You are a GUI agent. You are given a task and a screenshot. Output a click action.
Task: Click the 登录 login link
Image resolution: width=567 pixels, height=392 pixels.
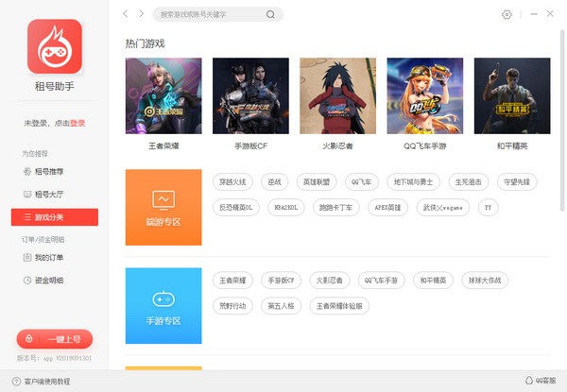(77, 123)
